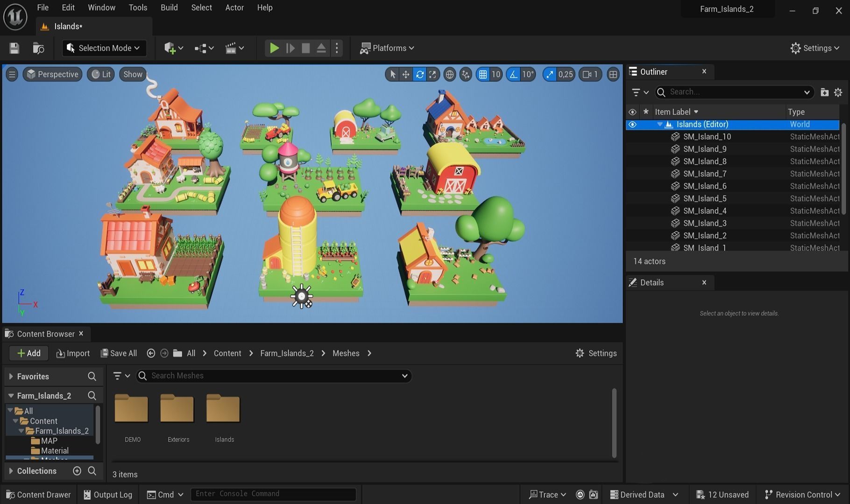Choose the Select objects tool in viewport
Viewport: 850px width, 504px height.
[392, 74]
